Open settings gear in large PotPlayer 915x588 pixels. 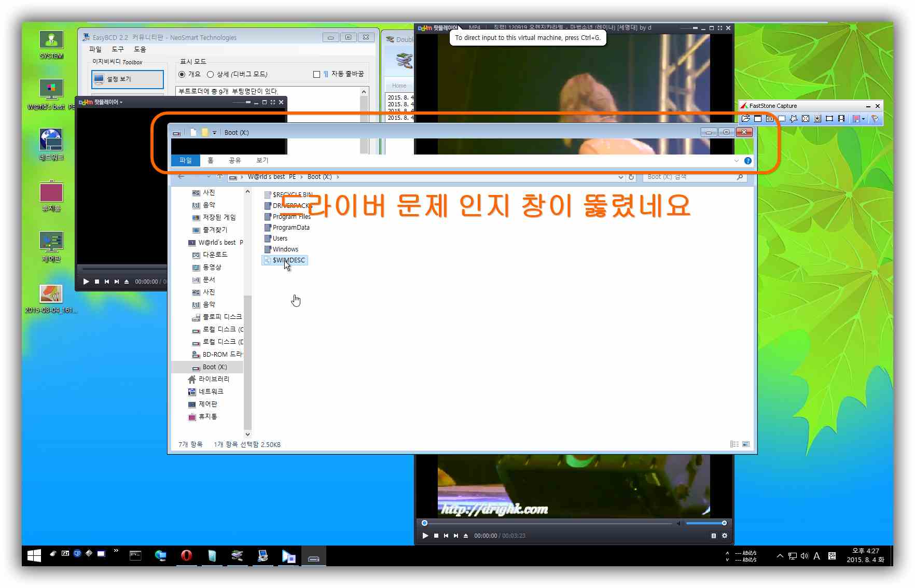725,536
